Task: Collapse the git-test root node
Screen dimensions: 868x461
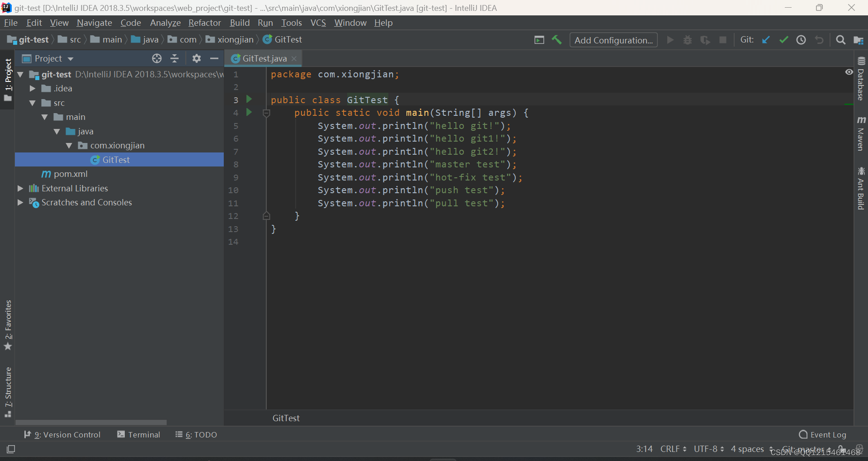Action: [21, 74]
